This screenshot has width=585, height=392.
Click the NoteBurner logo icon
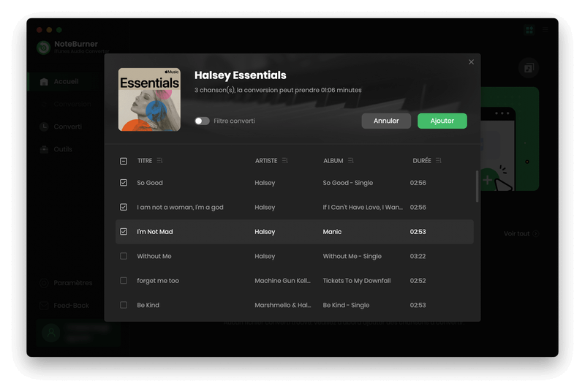[44, 48]
